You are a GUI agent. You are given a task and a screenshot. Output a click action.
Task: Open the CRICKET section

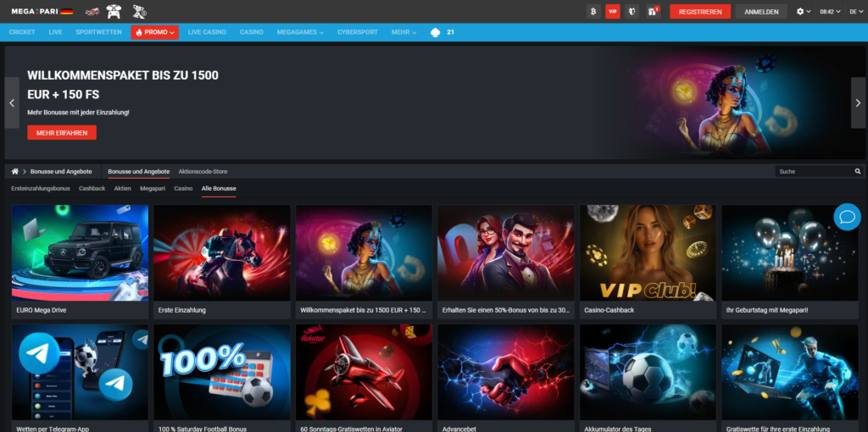click(22, 33)
